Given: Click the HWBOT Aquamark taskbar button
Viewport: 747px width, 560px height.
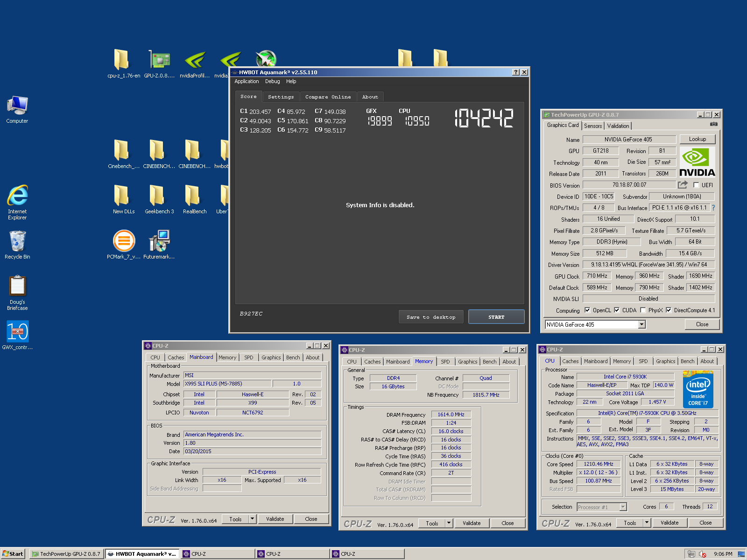Looking at the screenshot, I should coord(142,554).
